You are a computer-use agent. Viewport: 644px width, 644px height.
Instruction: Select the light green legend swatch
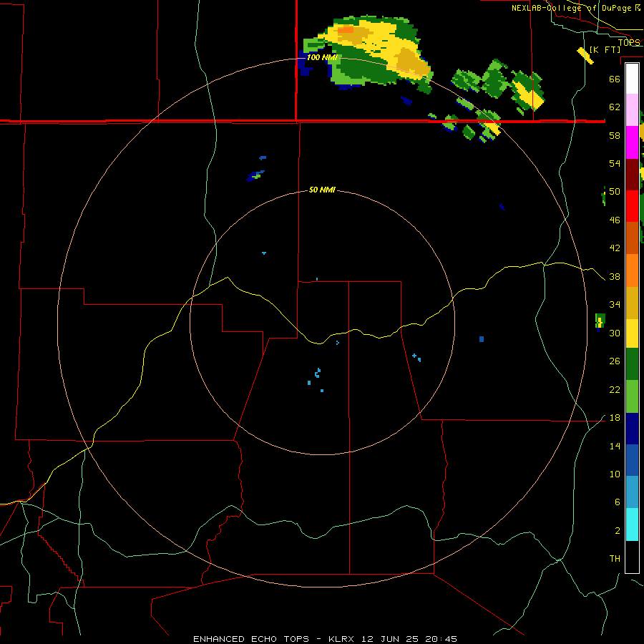point(632,396)
